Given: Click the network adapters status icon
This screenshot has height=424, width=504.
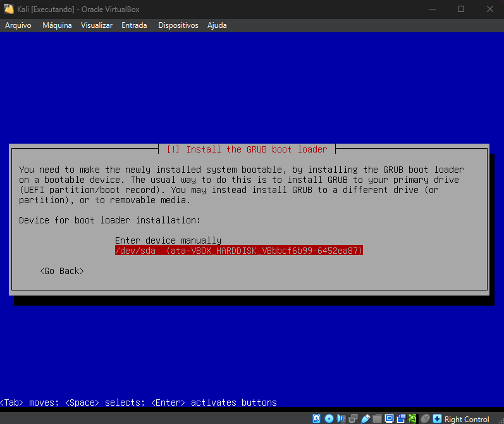Looking at the screenshot, I should (x=353, y=419).
